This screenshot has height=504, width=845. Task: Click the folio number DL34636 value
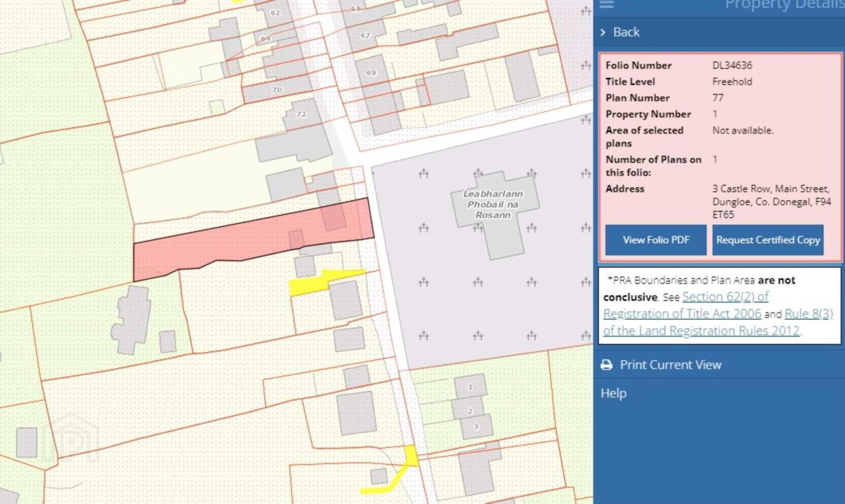tap(732, 65)
